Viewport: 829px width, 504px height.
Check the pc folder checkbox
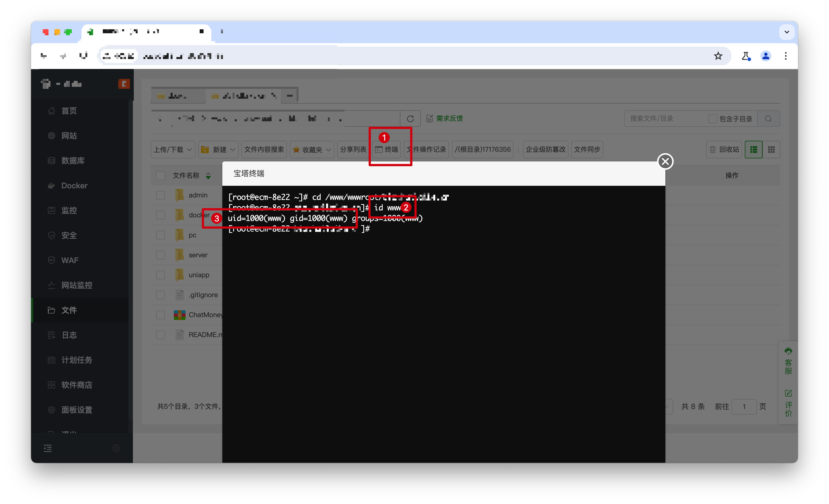[161, 235]
